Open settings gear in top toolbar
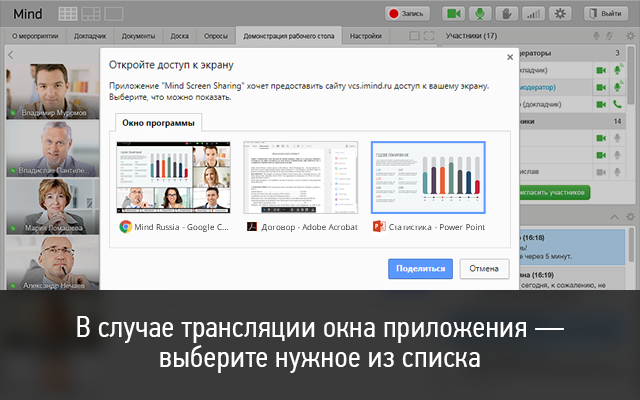Image resolution: width=640 pixels, height=400 pixels. click(x=560, y=13)
